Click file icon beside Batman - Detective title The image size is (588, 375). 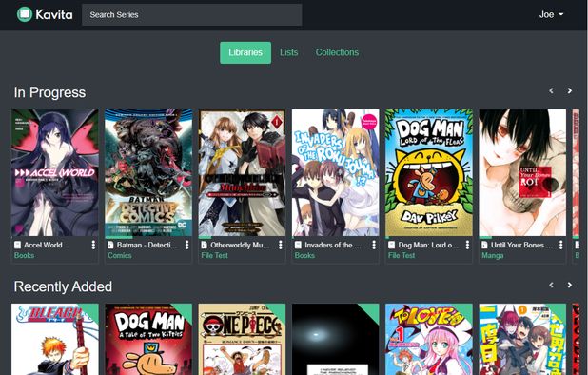pyautogui.click(x=110, y=245)
